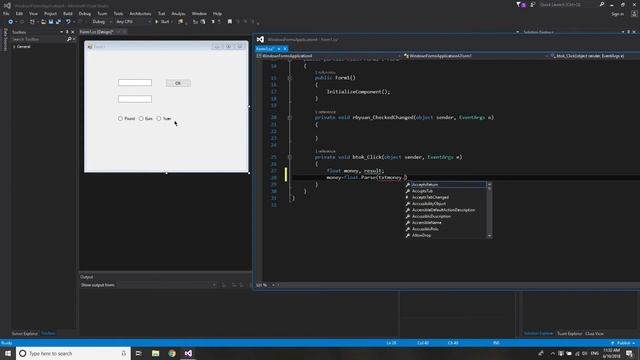Open File Explorer from the taskbar
The width and height of the screenshot is (640, 360).
point(156,353)
